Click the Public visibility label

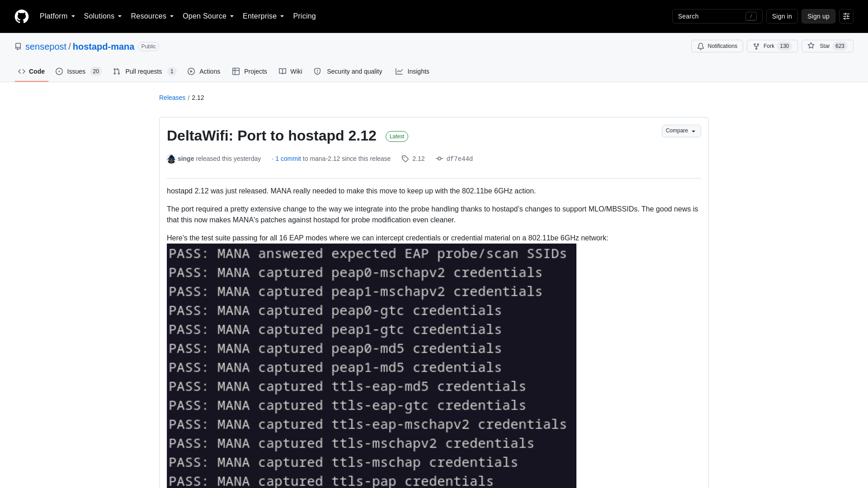(148, 47)
